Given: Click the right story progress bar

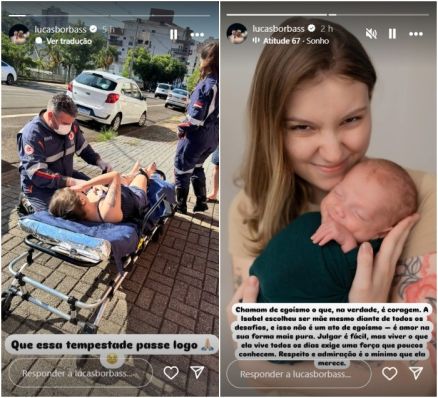Looking at the screenshot, I should click(x=328, y=15).
